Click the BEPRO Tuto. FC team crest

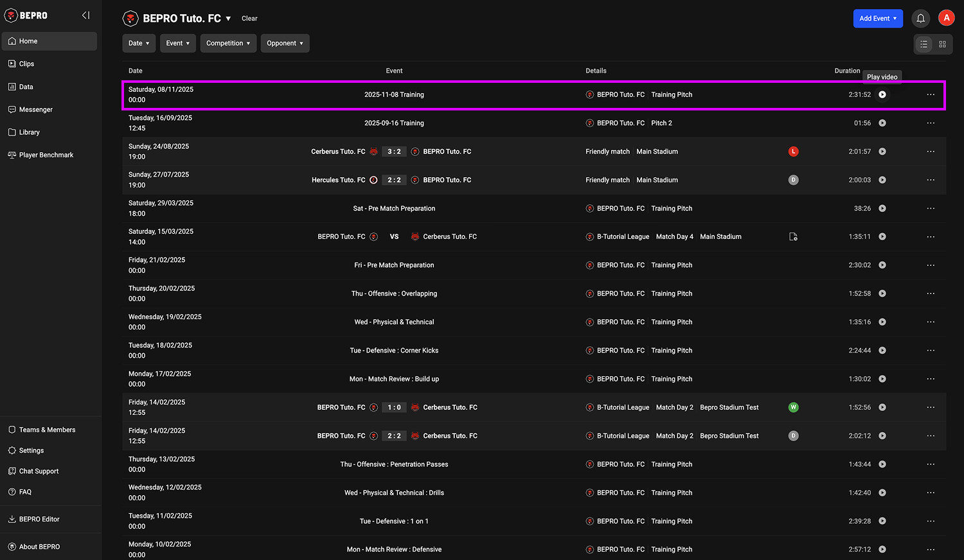click(x=130, y=19)
